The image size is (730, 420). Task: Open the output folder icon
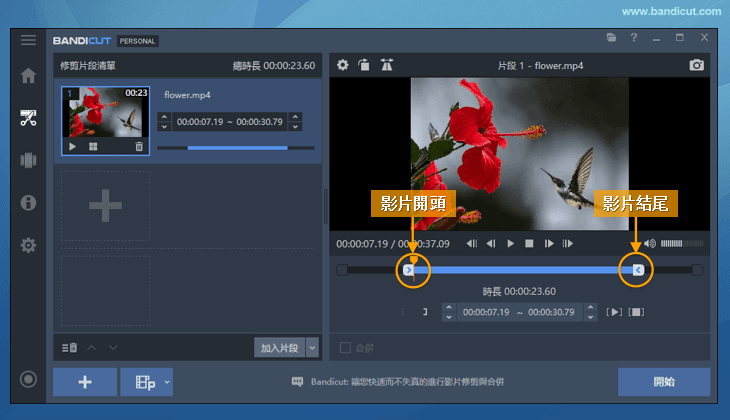pyautogui.click(x=611, y=38)
